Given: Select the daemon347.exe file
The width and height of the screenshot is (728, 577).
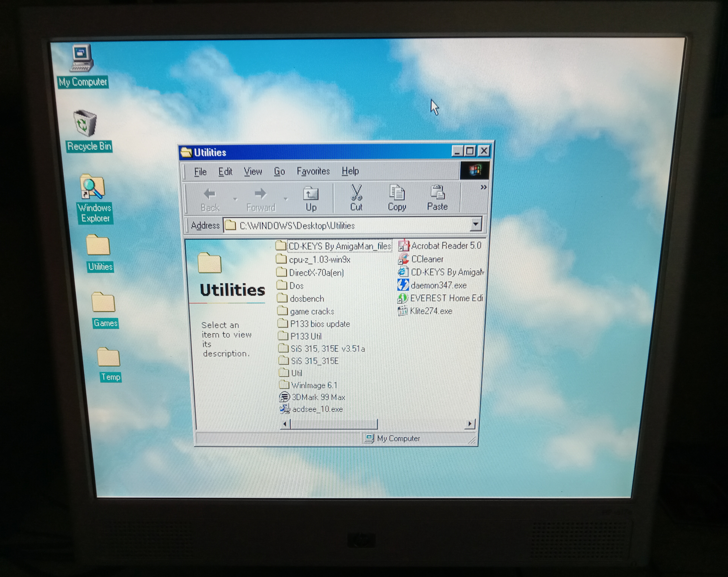Looking at the screenshot, I should pos(403,285).
